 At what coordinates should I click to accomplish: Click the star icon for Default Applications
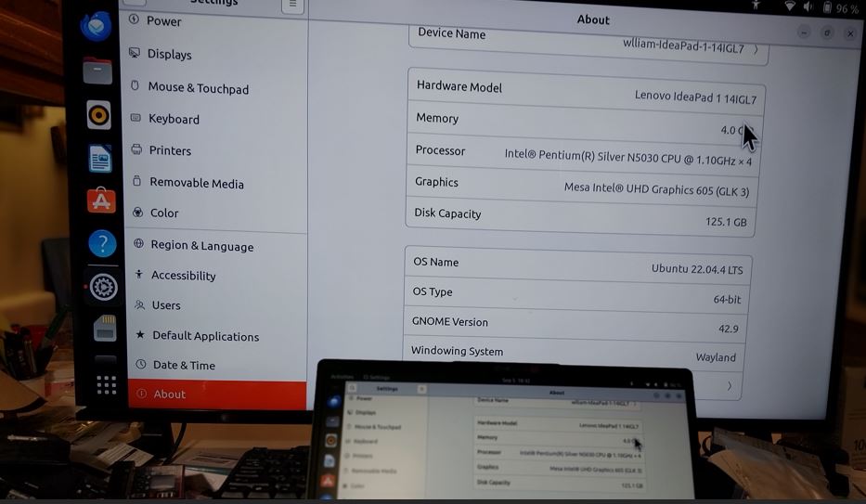(x=140, y=334)
